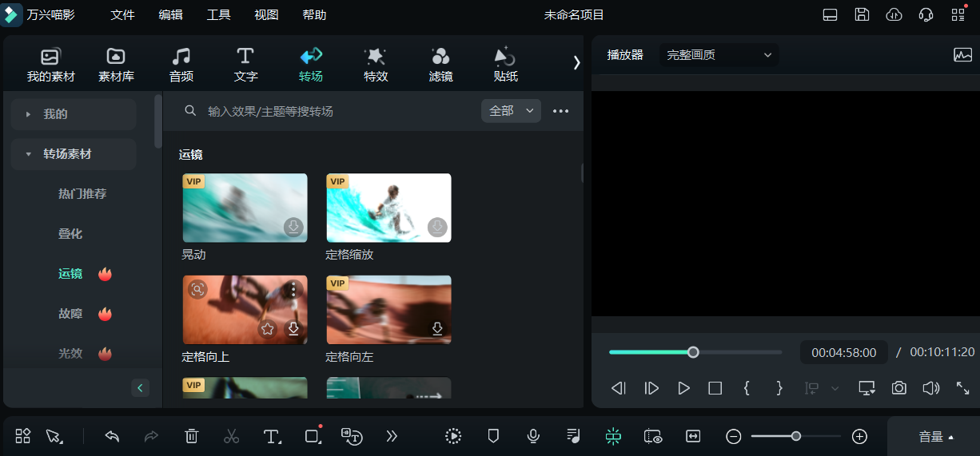
Task: Add text with the T tool
Action: [x=272, y=436]
